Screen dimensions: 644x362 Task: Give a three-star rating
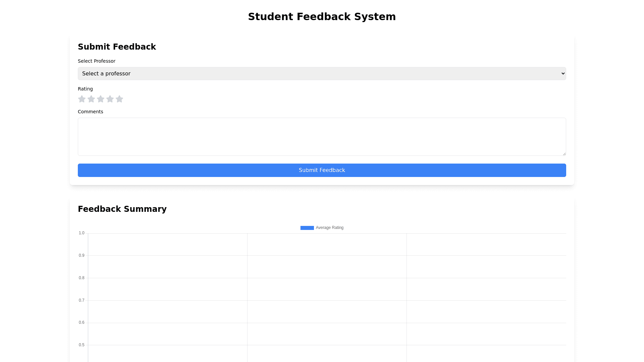pyautogui.click(x=101, y=99)
